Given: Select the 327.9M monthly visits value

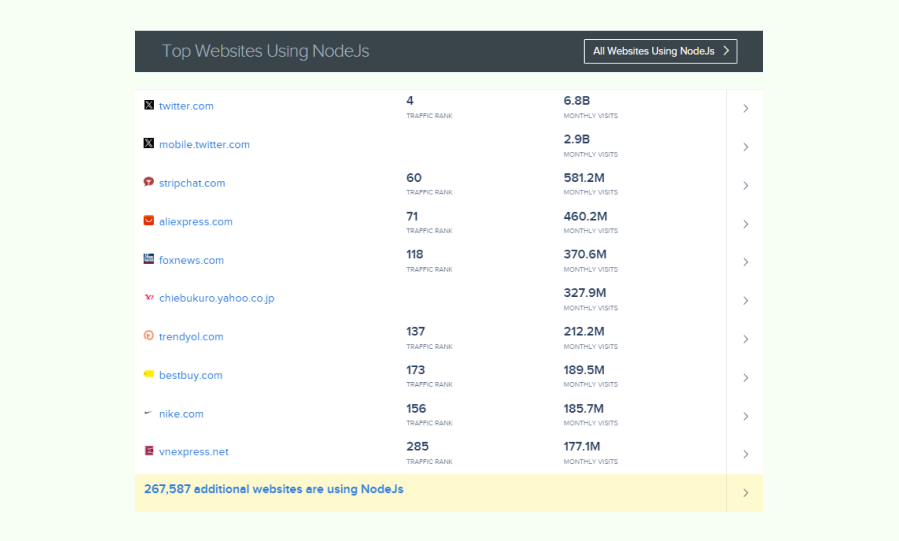Looking at the screenshot, I should tap(585, 292).
